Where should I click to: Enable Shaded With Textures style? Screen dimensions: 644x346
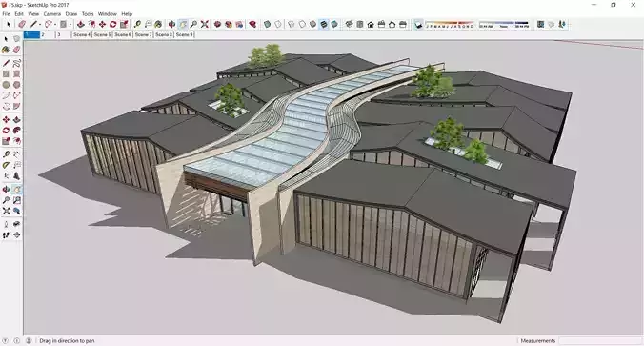tap(324, 24)
